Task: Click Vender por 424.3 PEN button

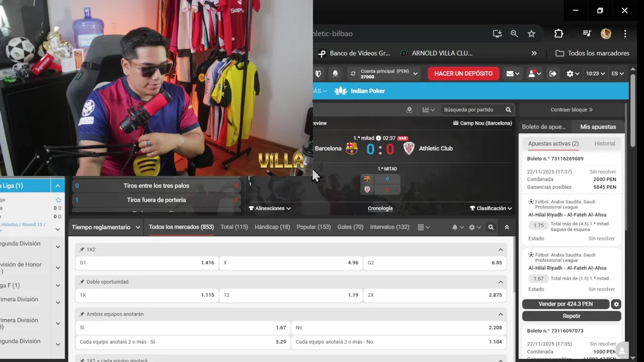Action: tap(566, 304)
